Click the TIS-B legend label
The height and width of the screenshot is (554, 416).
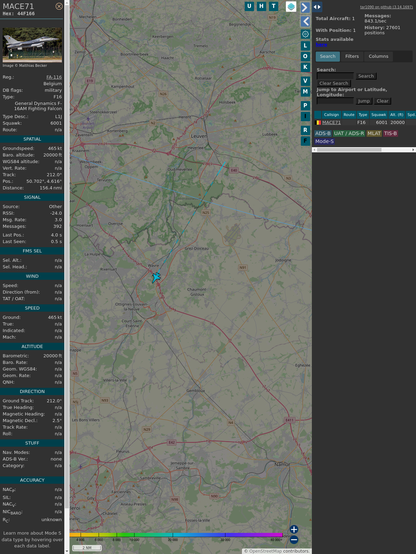coord(390,134)
